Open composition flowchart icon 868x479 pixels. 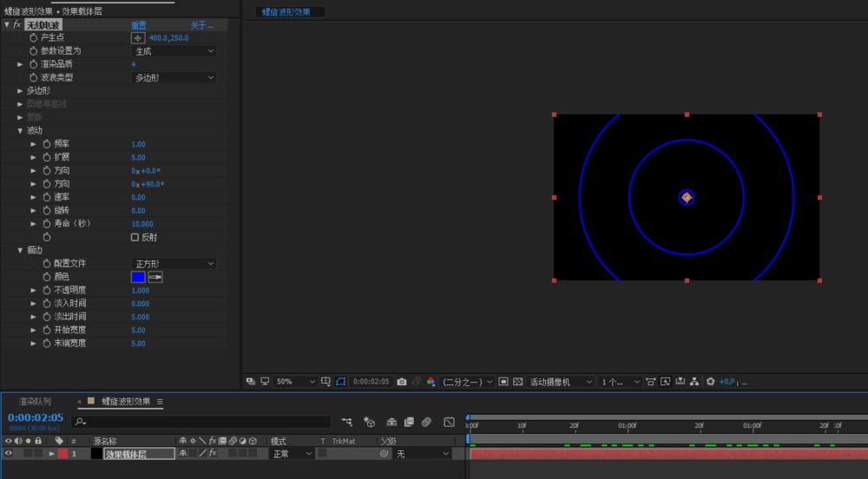(694, 382)
